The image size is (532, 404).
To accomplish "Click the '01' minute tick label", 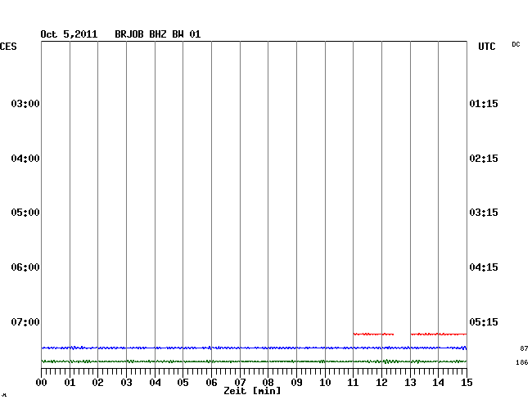I will 70,383.
